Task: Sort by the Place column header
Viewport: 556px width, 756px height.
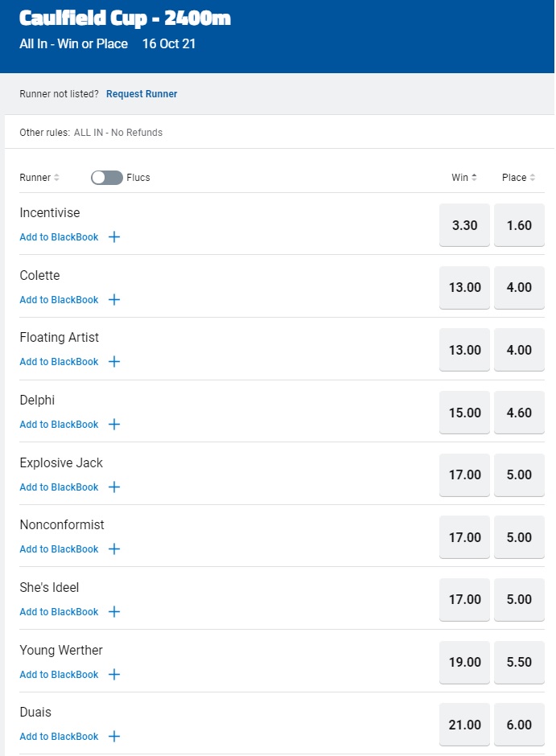Action: pyautogui.click(x=519, y=178)
